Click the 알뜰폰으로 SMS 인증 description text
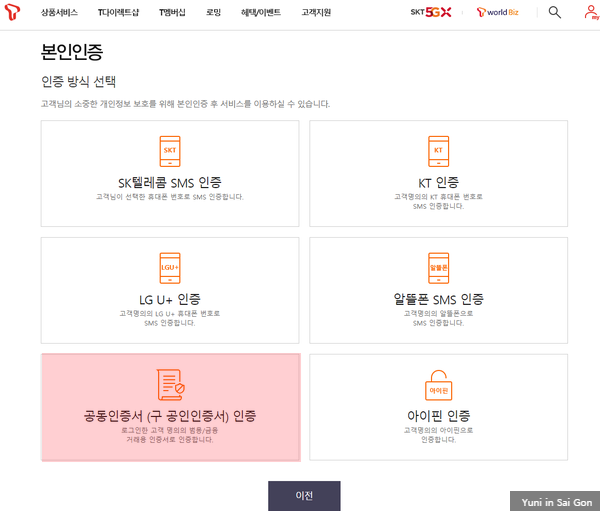 tap(439, 318)
